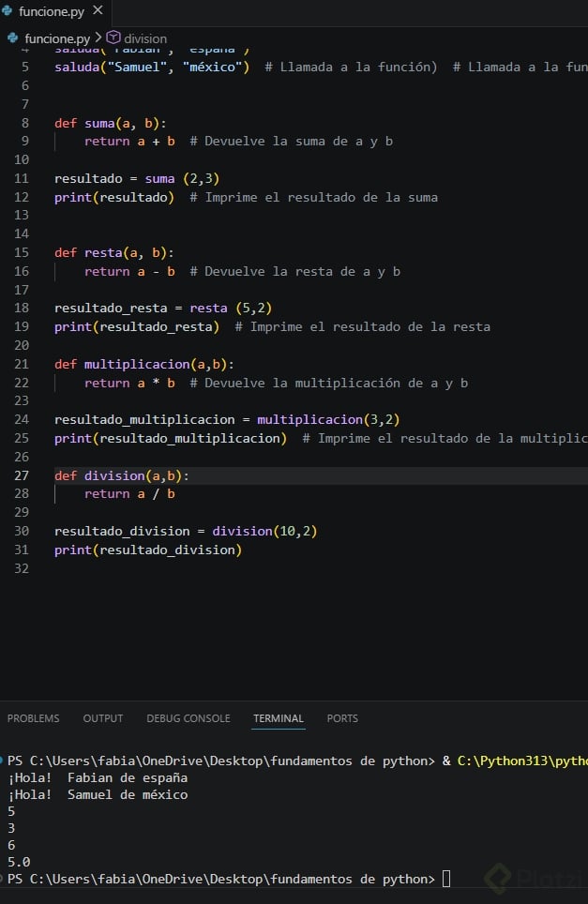588x904 pixels.
Task: Click 'return a * b' code
Action: 129,383
